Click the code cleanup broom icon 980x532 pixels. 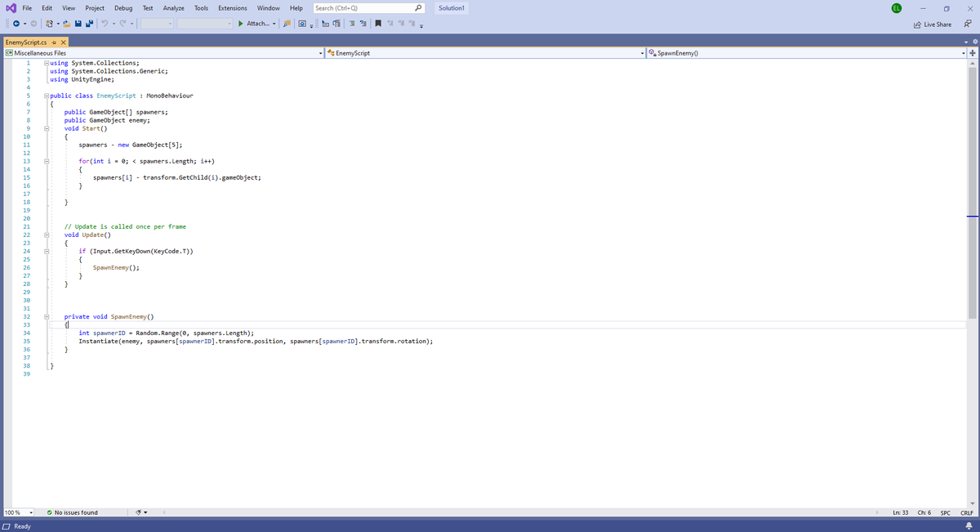tap(139, 512)
